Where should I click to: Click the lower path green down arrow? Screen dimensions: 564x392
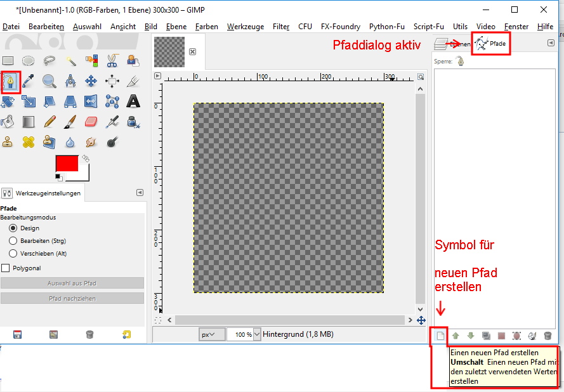471,336
